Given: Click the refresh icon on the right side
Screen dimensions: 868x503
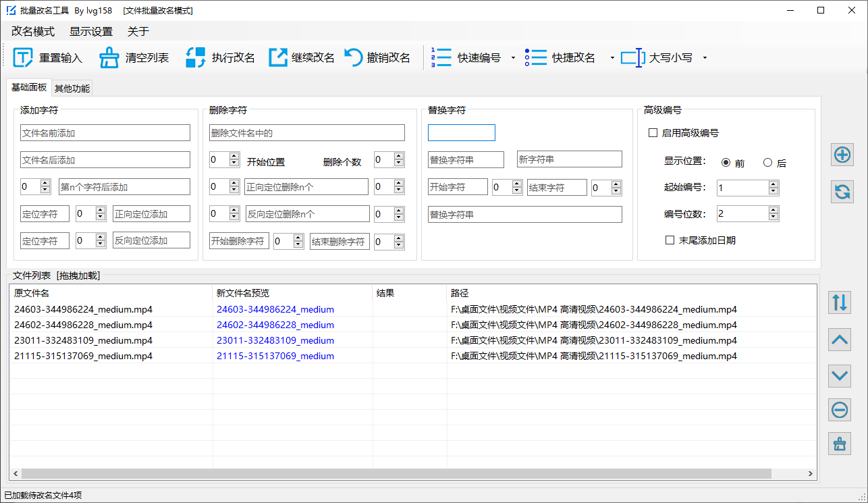Looking at the screenshot, I should (842, 192).
